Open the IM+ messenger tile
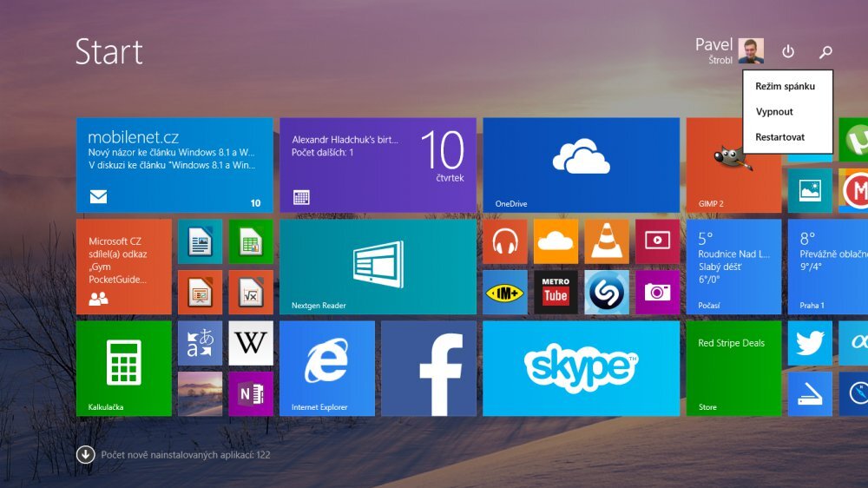Viewport: 868px width, 488px height. [505, 293]
